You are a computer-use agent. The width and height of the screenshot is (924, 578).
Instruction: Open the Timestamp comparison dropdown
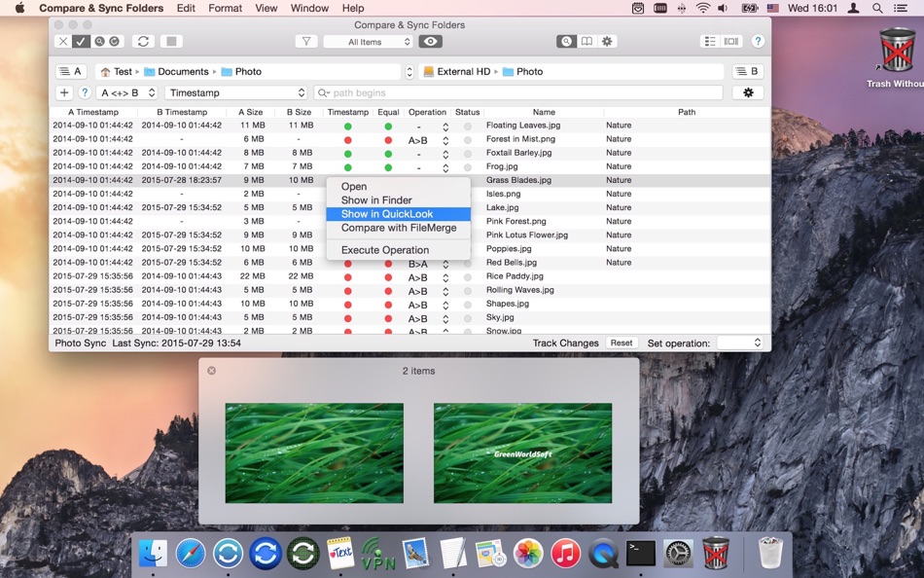tap(237, 92)
